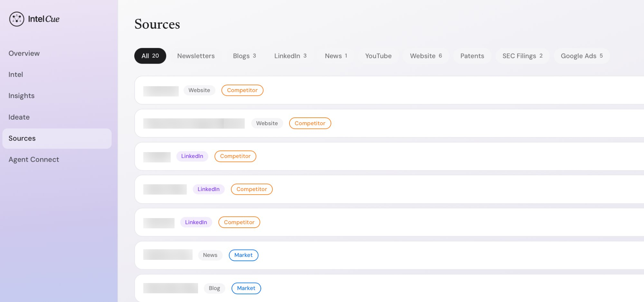This screenshot has height=302, width=644.
Task: Open the first LinkedIn source row
Action: tap(386, 156)
